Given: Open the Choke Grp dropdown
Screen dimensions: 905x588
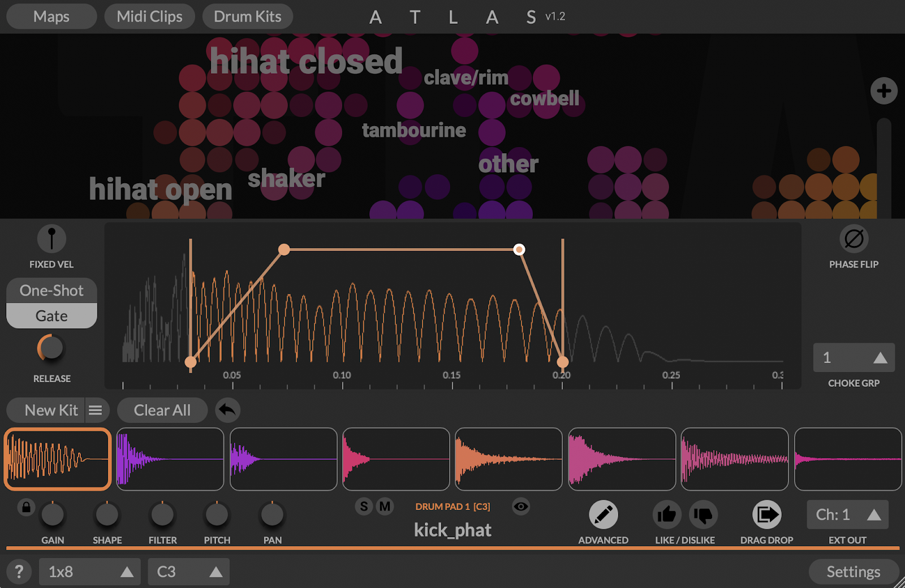Looking at the screenshot, I should [x=854, y=357].
